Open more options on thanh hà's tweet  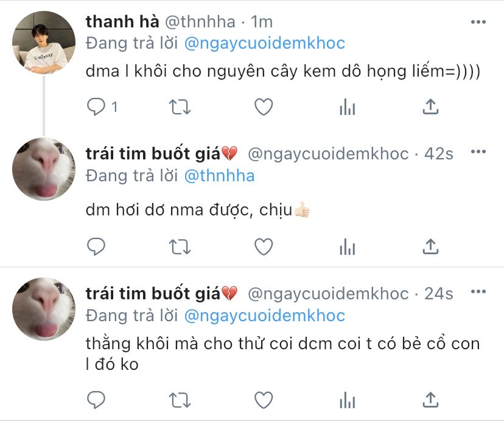click(479, 22)
